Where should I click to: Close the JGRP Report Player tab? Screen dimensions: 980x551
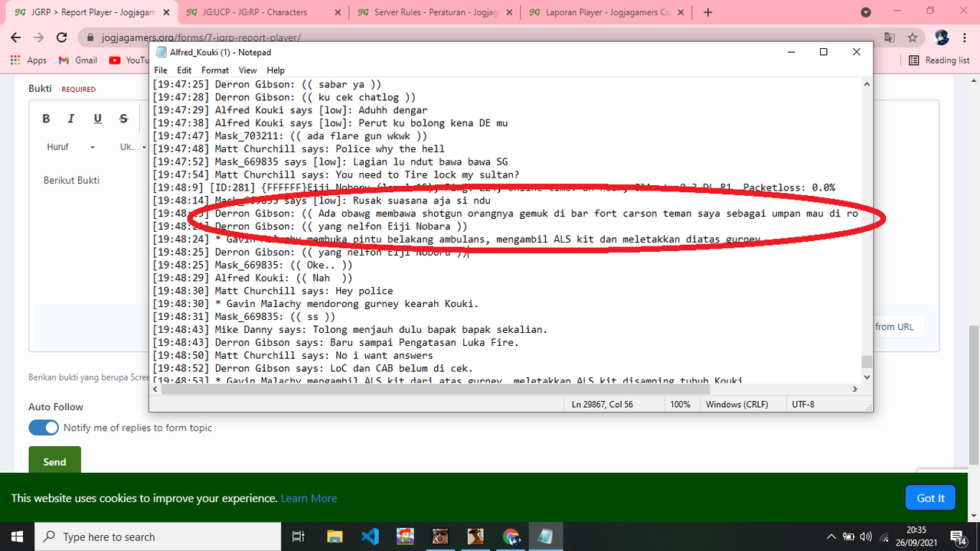click(168, 12)
